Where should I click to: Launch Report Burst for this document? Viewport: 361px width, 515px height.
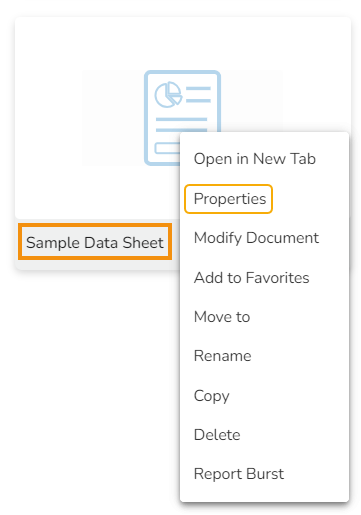coord(239,474)
